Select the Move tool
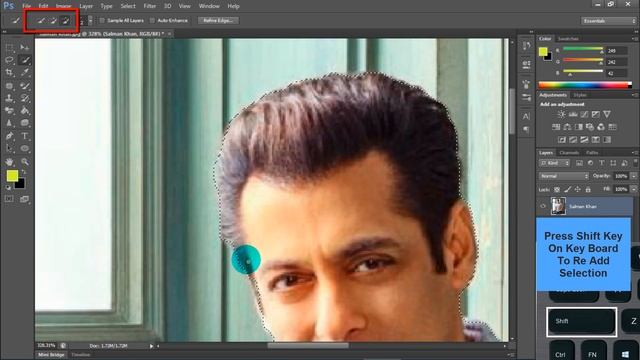The width and height of the screenshot is (640, 360). coord(24,48)
